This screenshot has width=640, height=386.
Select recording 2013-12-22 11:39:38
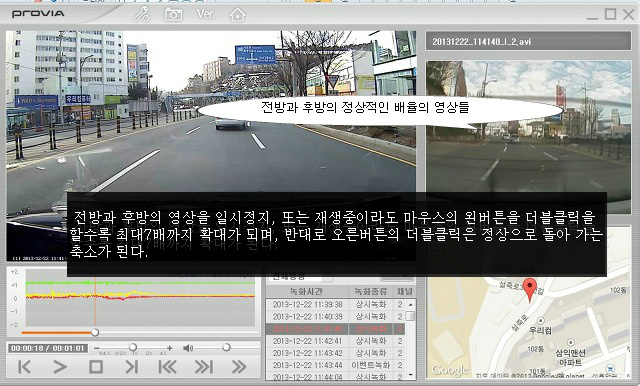point(337,304)
